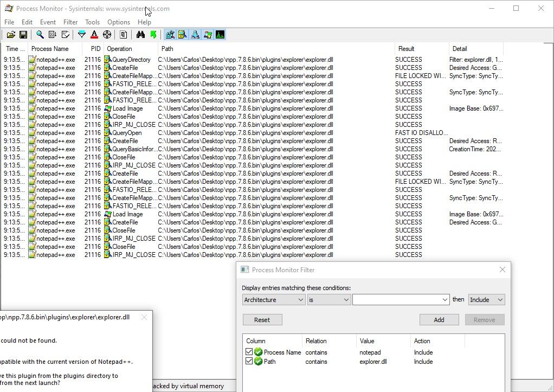Toggle Show Profiling Events icon
The width and height of the screenshot is (554, 392).
[220, 35]
